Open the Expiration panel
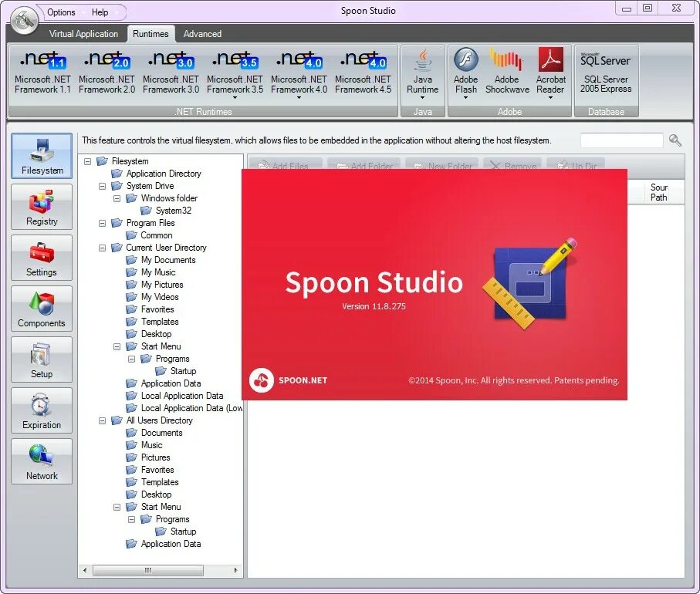The height and width of the screenshot is (594, 700). (x=42, y=410)
